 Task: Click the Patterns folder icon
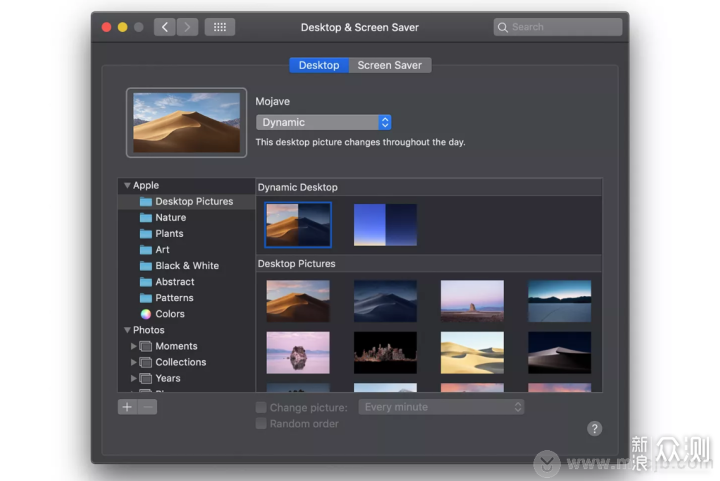click(146, 298)
